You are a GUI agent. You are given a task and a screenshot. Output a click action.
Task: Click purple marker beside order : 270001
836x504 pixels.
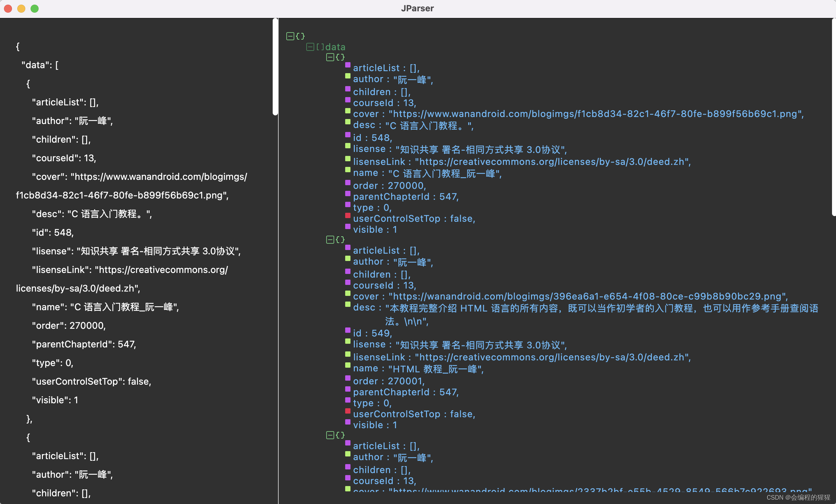pyautogui.click(x=348, y=378)
